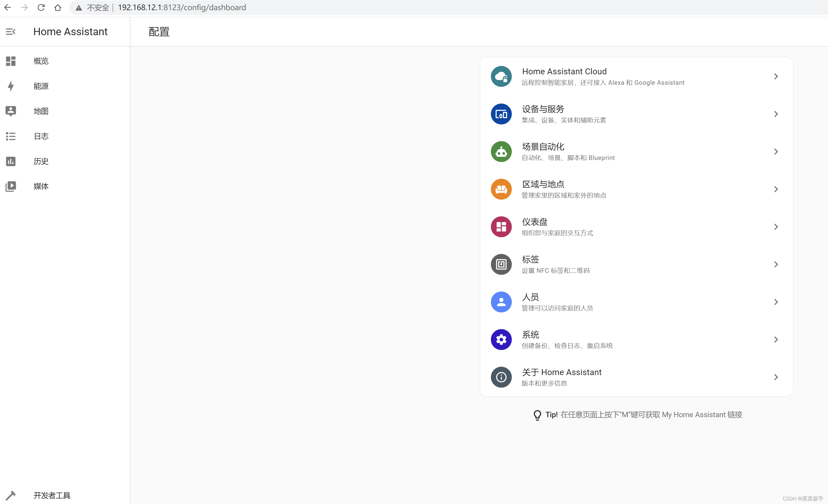Viewport: 828px width, 504px height.
Task: Collapse the sidebar using the hamburger icon
Action: tap(10, 32)
